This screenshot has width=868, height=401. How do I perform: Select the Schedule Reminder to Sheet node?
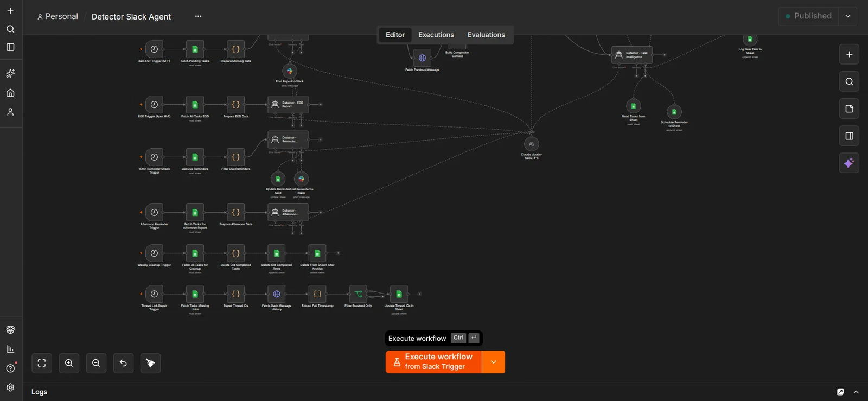[674, 112]
